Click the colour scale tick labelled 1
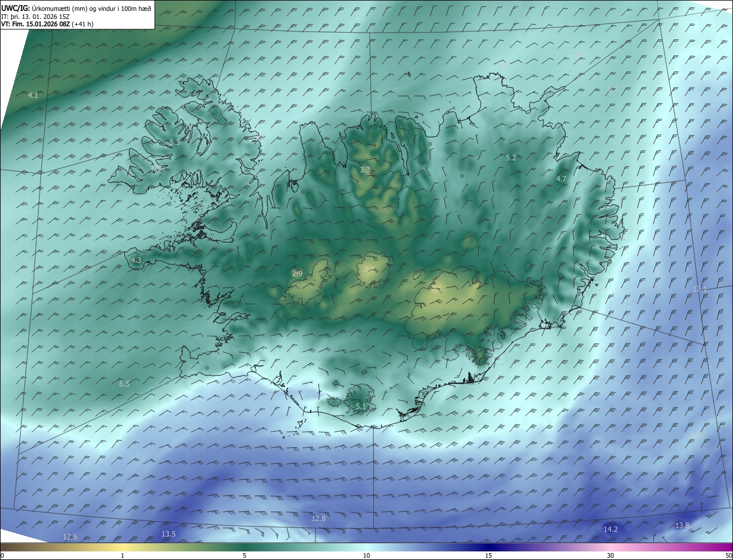Image resolution: width=733 pixels, height=560 pixels. click(123, 555)
